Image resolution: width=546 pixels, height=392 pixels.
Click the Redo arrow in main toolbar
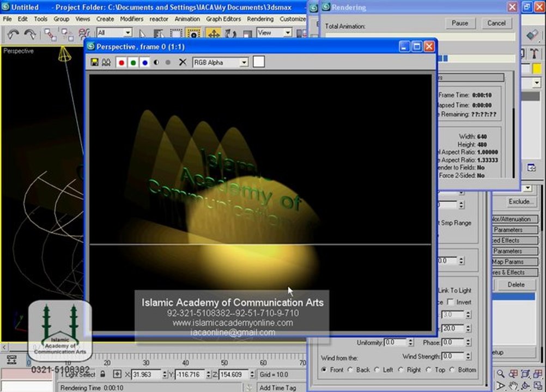(x=30, y=34)
